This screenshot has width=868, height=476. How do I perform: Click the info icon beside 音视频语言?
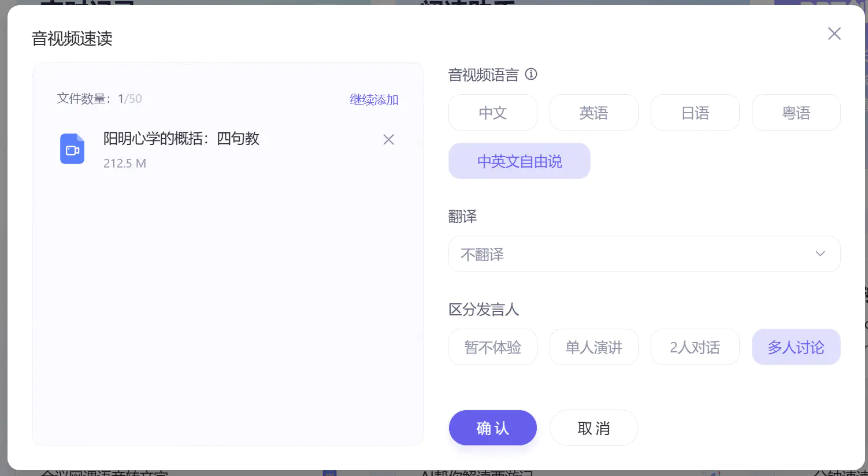[x=531, y=75]
